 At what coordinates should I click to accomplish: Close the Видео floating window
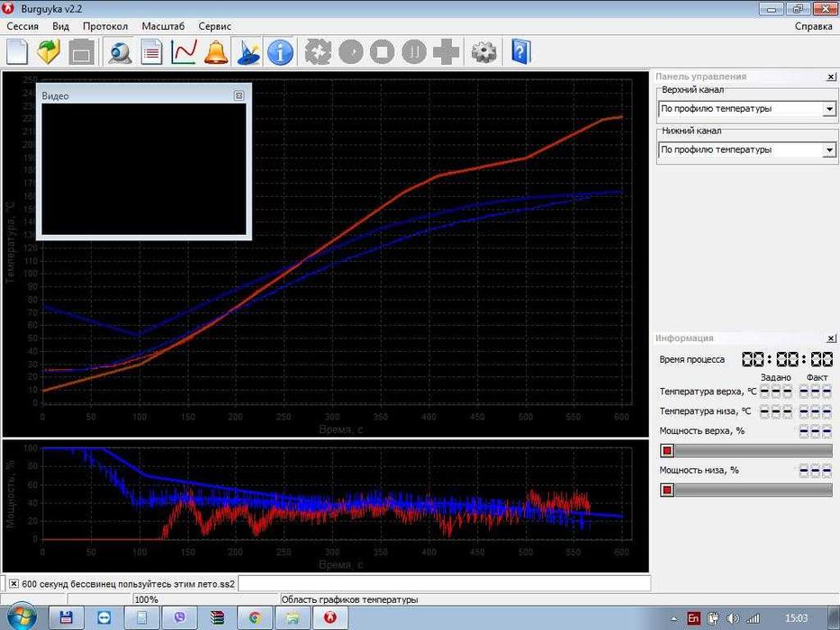pyautogui.click(x=239, y=95)
